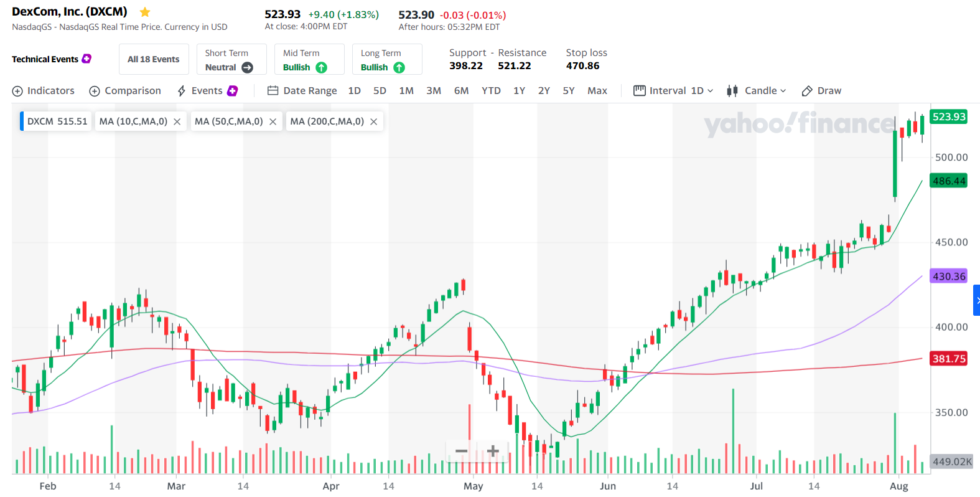This screenshot has height=497, width=980.
Task: Open the Indicators menu
Action: point(44,91)
